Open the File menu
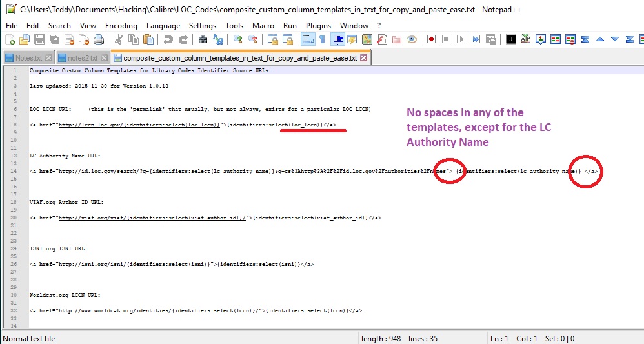 pyautogui.click(x=12, y=25)
